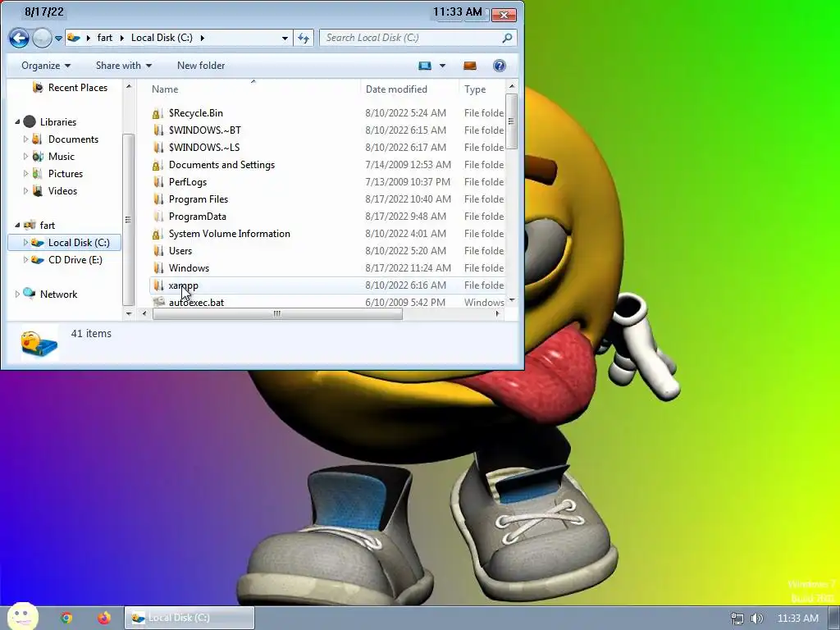Viewport: 840px width, 630px height.
Task: Click the Documents library icon
Action: pyautogui.click(x=38, y=139)
